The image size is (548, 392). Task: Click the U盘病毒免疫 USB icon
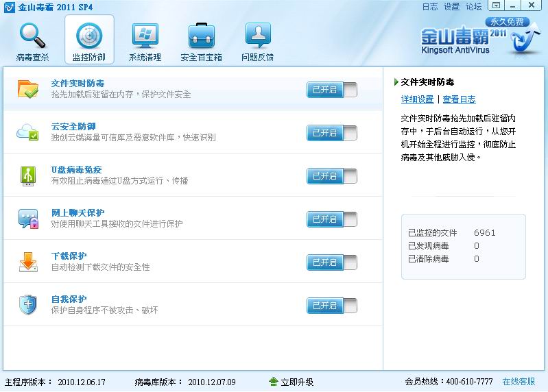coord(28,175)
